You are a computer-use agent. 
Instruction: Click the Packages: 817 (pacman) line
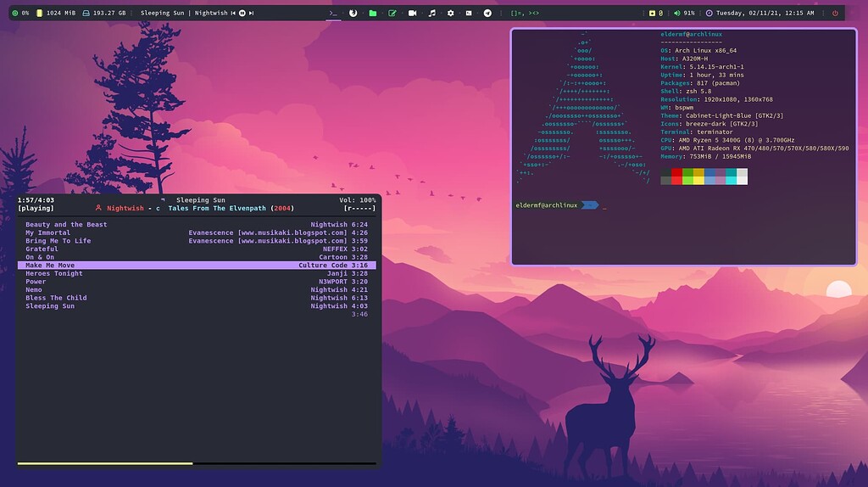(x=699, y=83)
